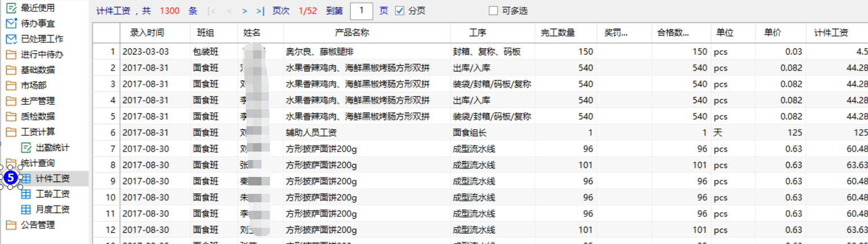Screen dimensions: 868x244
Task: Click the 计件工资 table icon
Action: [x=26, y=179]
